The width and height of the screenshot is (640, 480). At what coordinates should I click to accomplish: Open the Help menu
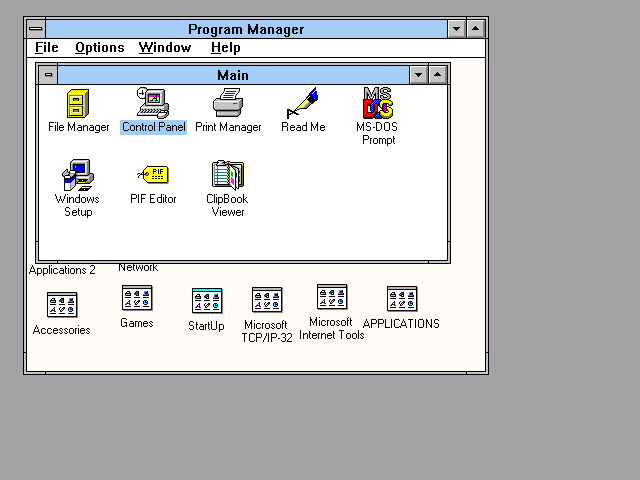(x=225, y=48)
